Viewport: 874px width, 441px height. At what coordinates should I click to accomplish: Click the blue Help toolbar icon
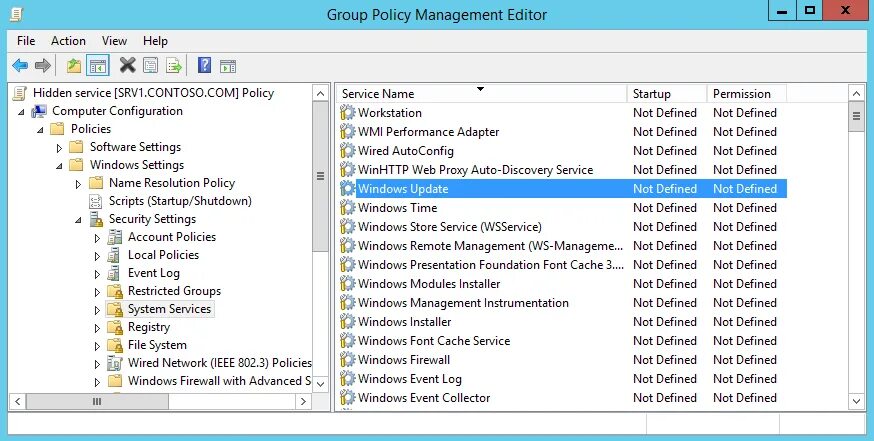[204, 66]
